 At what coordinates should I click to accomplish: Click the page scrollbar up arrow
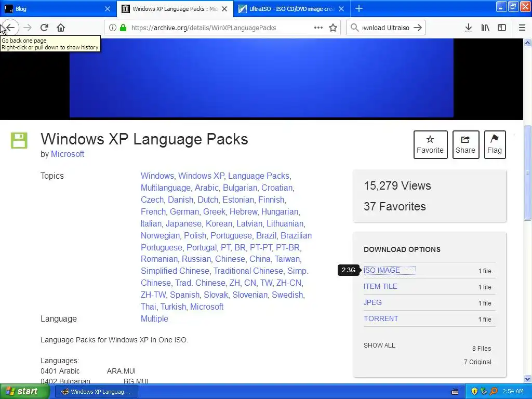528,43
